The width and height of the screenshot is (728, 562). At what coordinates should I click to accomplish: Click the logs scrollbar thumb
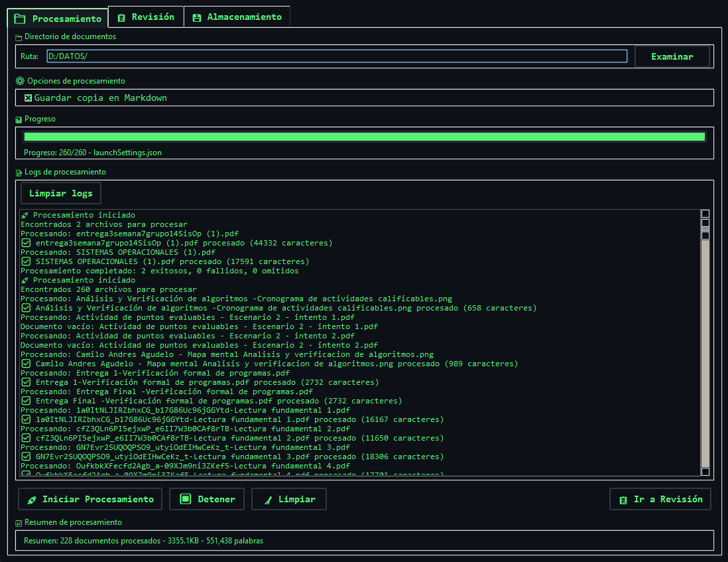pyautogui.click(x=705, y=230)
